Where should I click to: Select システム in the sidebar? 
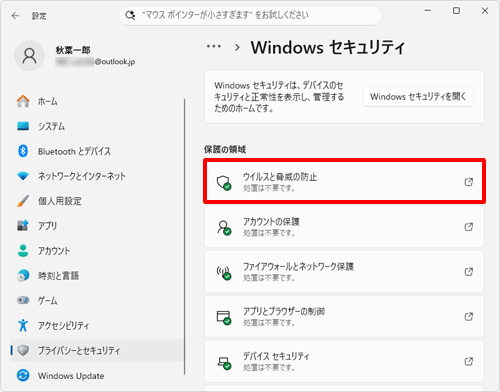tap(97, 126)
